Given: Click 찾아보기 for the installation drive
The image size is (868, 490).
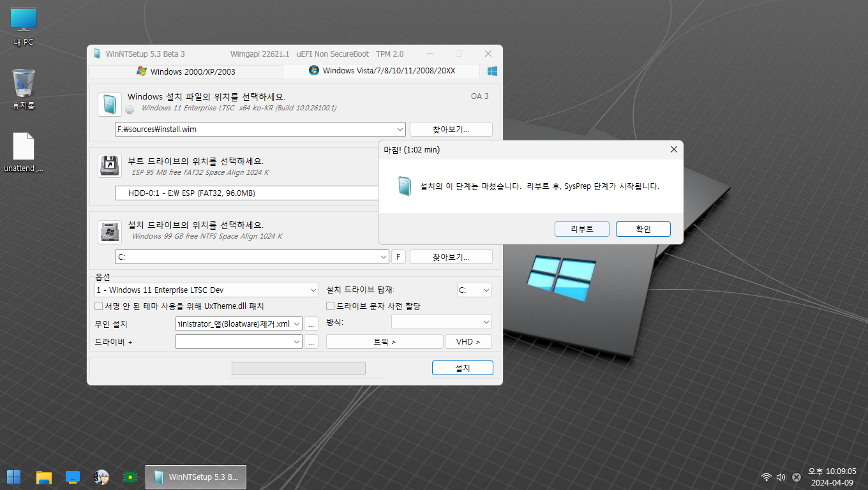Looking at the screenshot, I should (451, 257).
